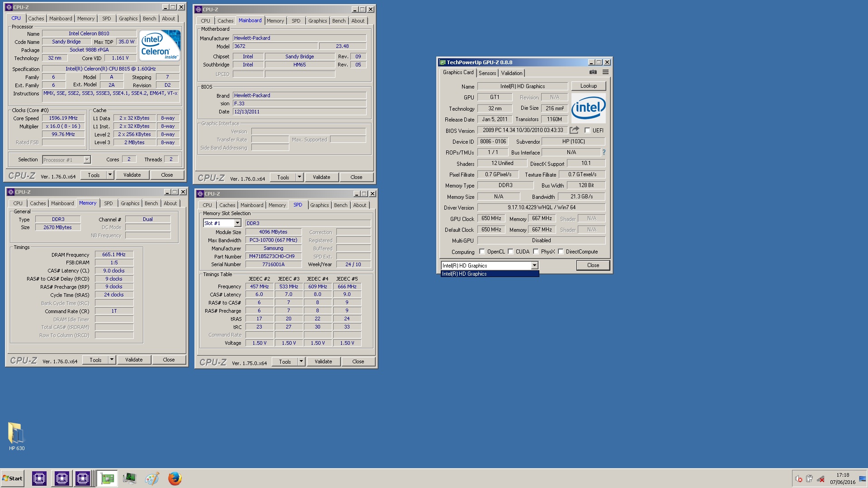Toggle the OpenCL checkbox
This screenshot has width=868, height=488.
tap(482, 252)
